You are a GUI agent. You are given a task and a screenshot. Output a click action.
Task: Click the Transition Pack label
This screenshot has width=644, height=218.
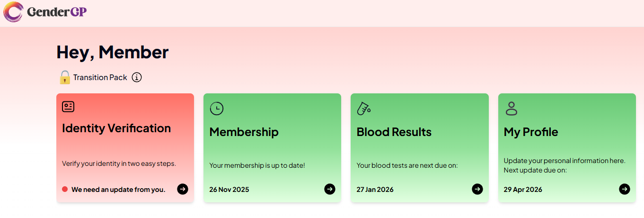click(100, 77)
